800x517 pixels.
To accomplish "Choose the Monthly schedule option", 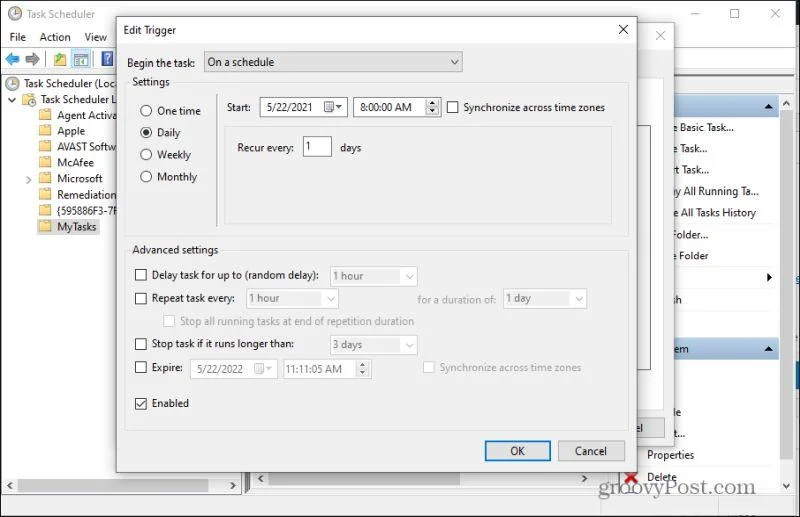I will 146,177.
